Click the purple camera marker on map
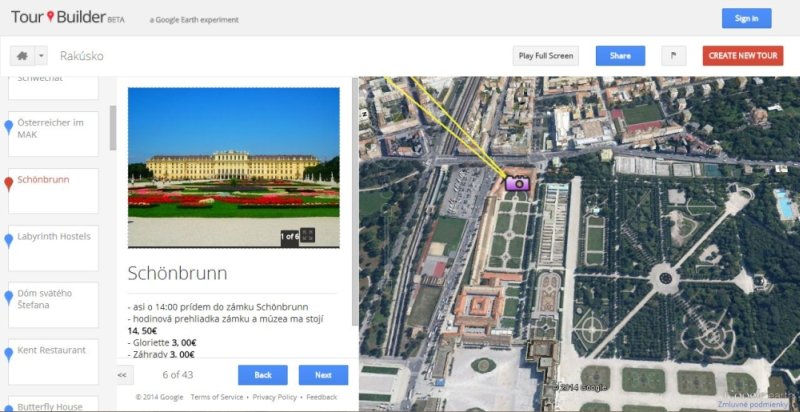 [517, 182]
